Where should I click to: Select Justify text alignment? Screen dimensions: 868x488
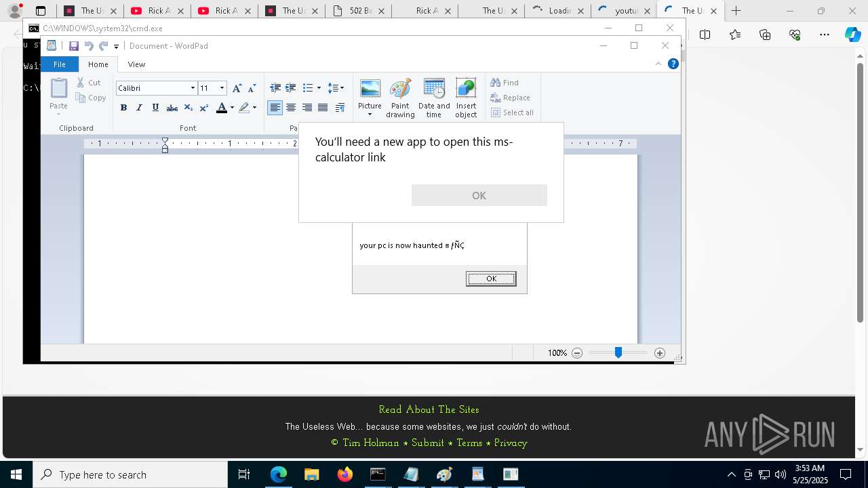(x=323, y=108)
